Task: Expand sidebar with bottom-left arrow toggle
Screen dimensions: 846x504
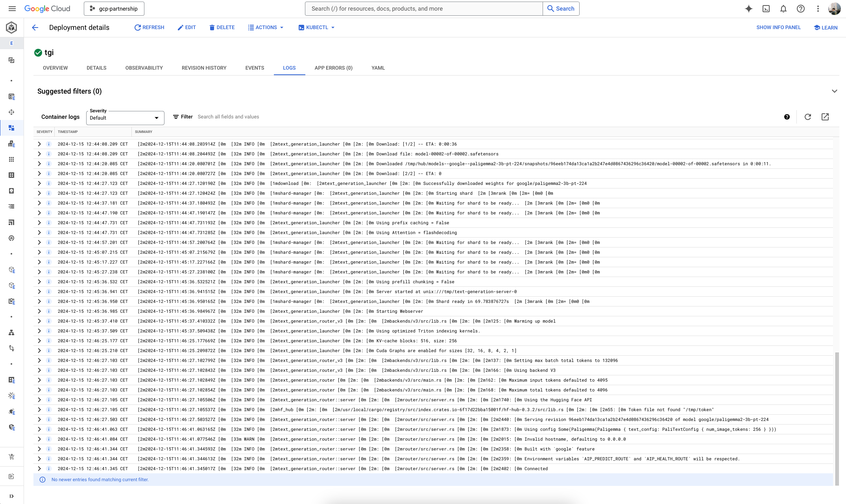Action: click(x=11, y=496)
